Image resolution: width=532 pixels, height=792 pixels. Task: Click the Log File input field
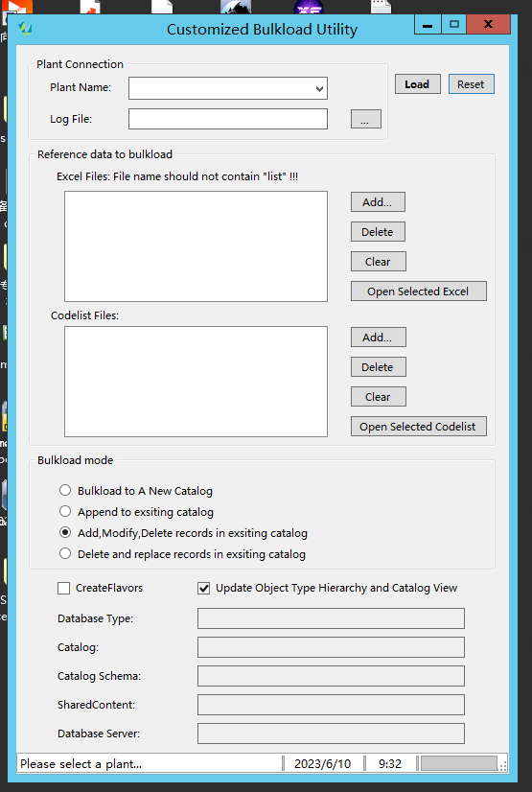pos(228,119)
